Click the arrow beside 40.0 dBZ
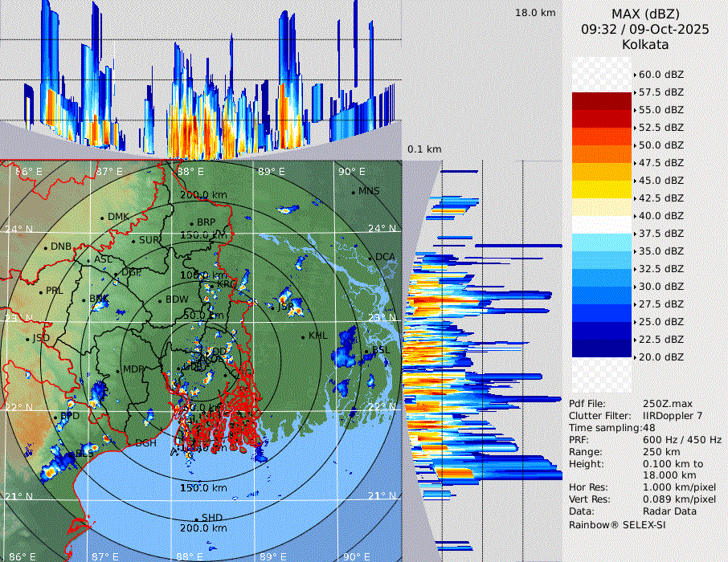Viewport: 728px width, 562px height. point(635,216)
